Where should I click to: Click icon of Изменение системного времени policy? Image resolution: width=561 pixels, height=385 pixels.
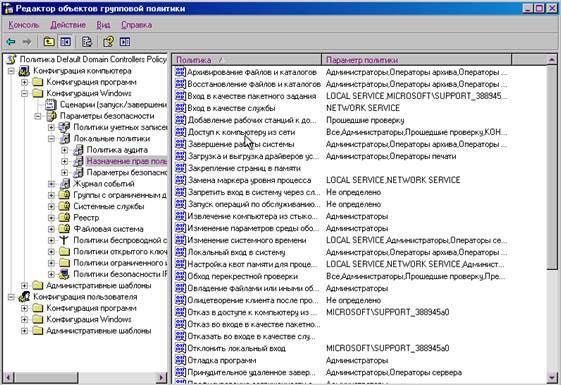pyautogui.click(x=180, y=240)
